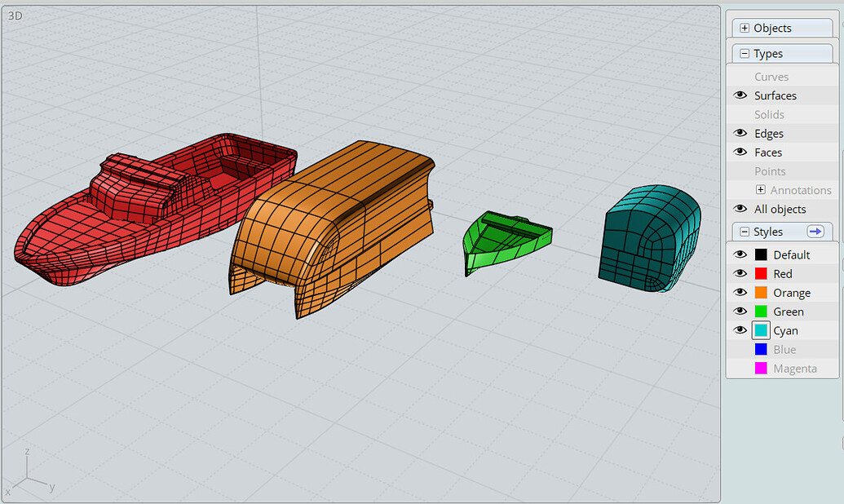Viewport: 844px width, 504px height.
Task: Hide the Green style eye icon
Action: coord(740,312)
